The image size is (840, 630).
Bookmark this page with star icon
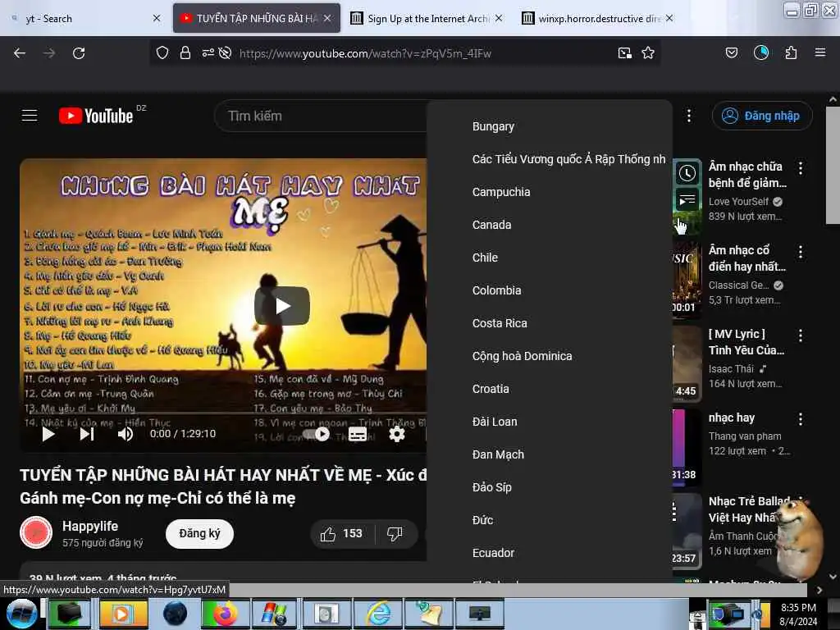pyautogui.click(x=648, y=52)
